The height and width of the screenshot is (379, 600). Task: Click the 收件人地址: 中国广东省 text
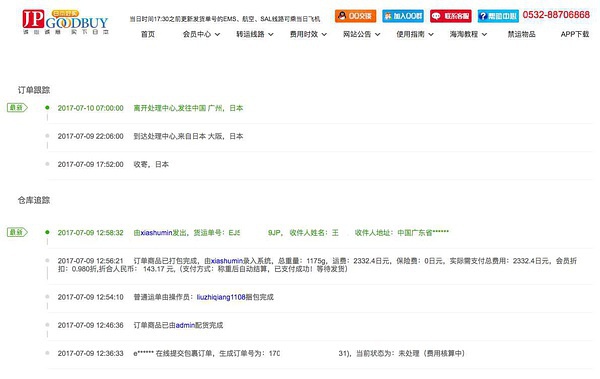[x=401, y=232]
